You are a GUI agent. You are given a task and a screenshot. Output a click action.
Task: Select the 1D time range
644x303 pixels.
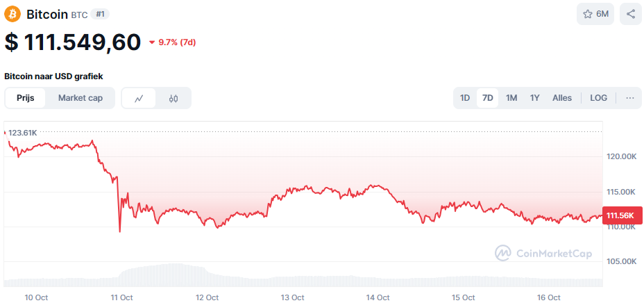[x=465, y=98]
